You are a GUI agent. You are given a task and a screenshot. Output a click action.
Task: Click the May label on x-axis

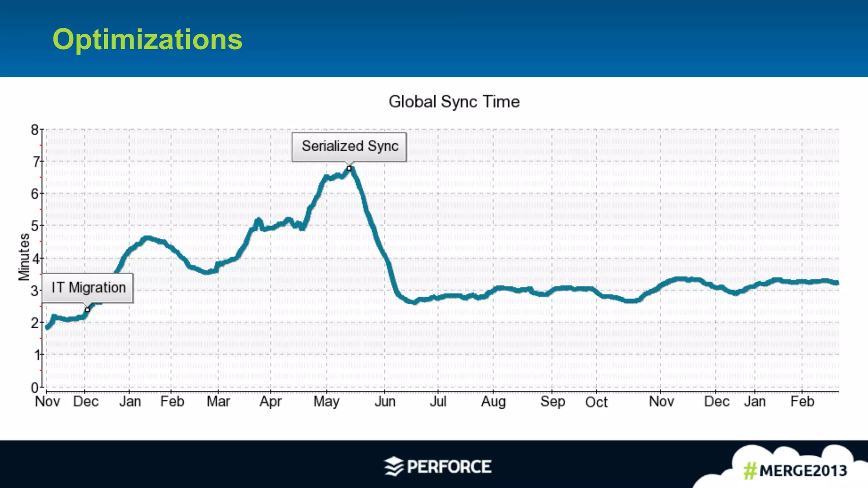click(326, 402)
